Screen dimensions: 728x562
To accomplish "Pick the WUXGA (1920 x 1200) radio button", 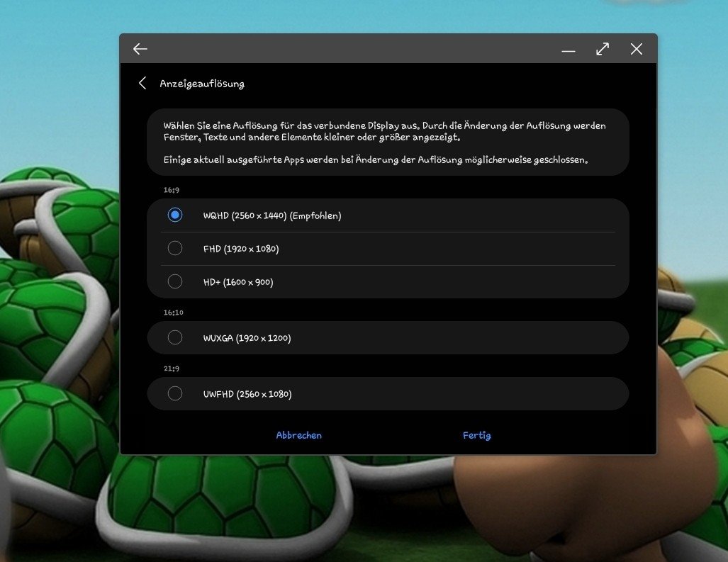I will pos(175,337).
